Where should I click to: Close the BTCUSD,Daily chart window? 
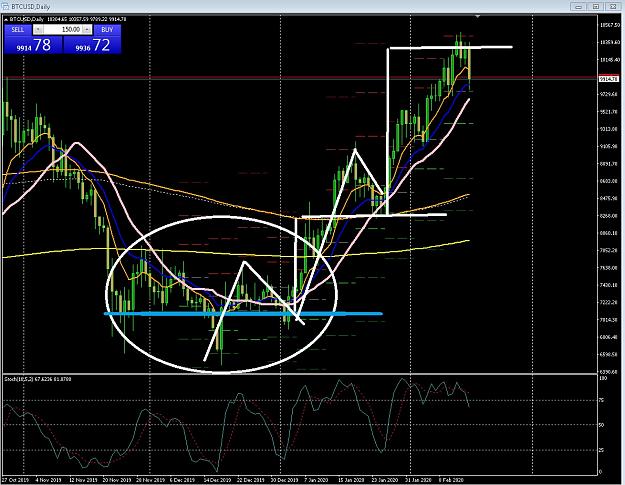coord(613,6)
